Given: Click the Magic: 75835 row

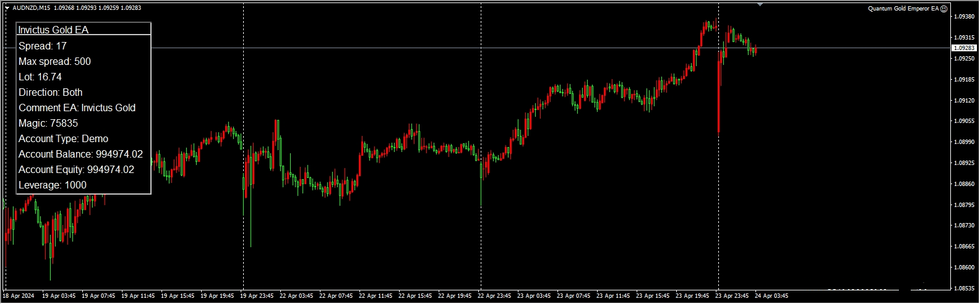Looking at the screenshot, I should (x=48, y=124).
